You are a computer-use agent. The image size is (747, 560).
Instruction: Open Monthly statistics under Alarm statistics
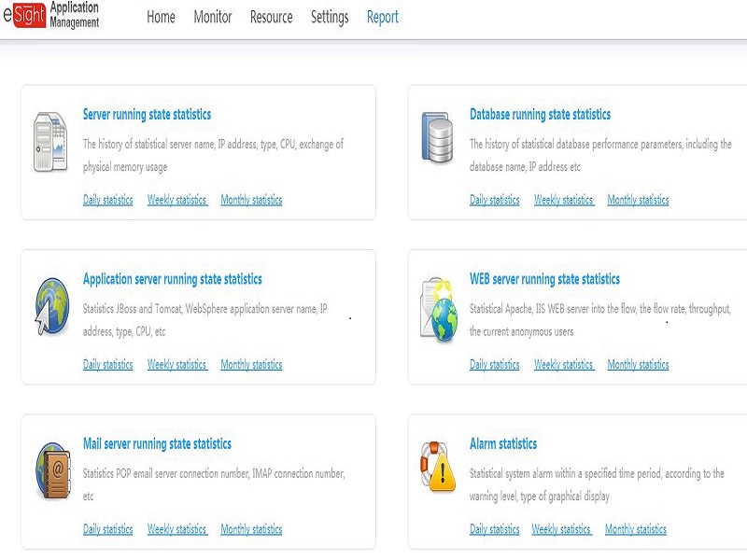coord(636,529)
